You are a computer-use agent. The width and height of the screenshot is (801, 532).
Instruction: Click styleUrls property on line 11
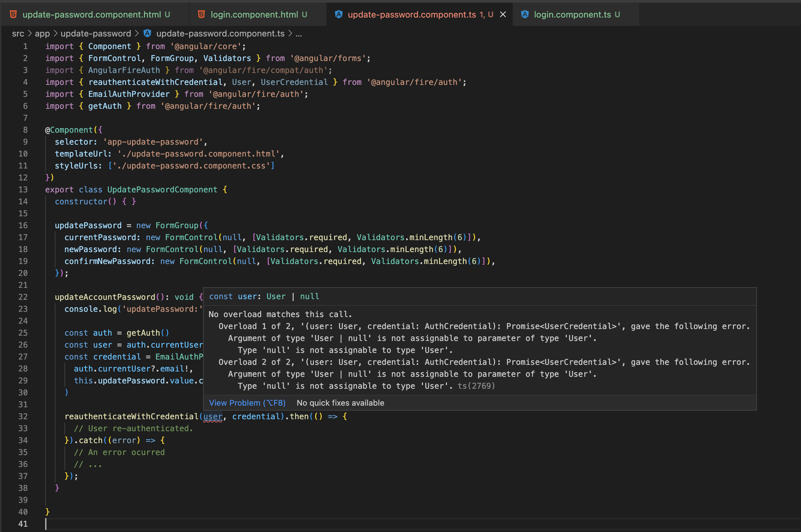tap(76, 166)
